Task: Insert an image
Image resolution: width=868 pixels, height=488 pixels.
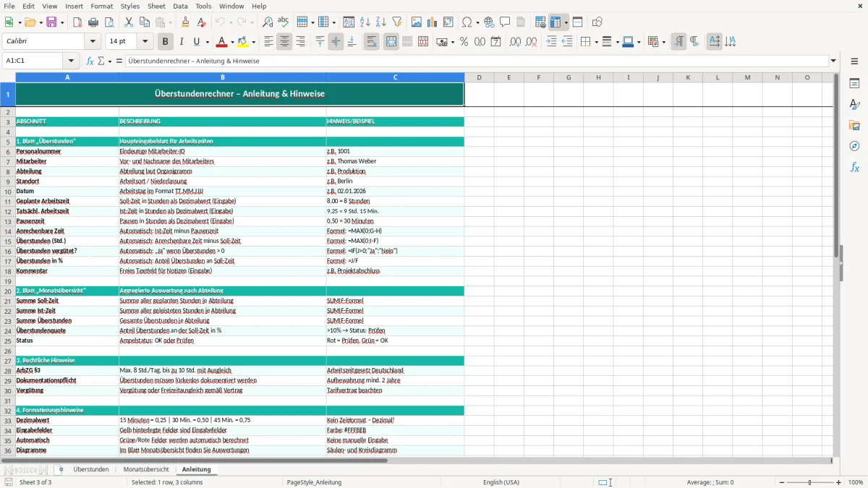Action: 417,22
